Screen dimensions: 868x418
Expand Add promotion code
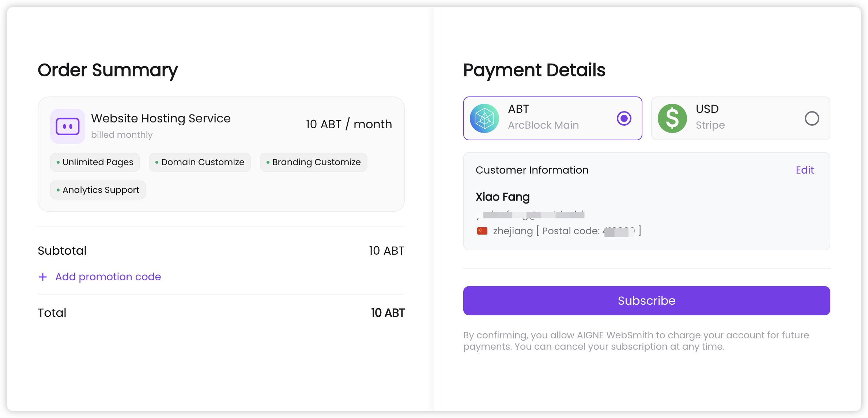tap(108, 277)
